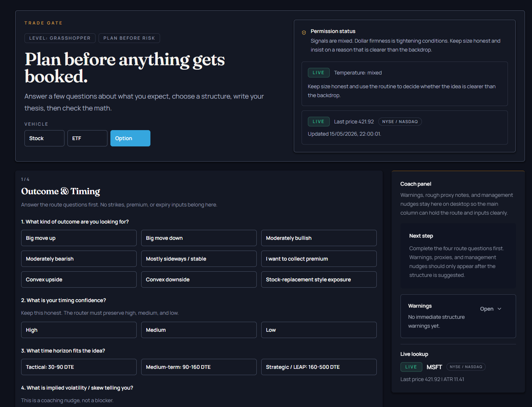Click the 'Temperature: mixed' label

click(358, 73)
